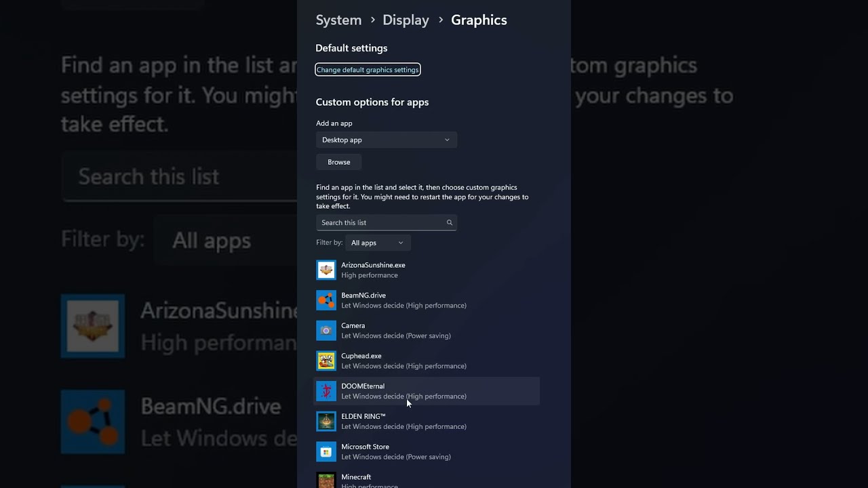
Task: Open the All apps filter dropdown
Action: coord(378,243)
